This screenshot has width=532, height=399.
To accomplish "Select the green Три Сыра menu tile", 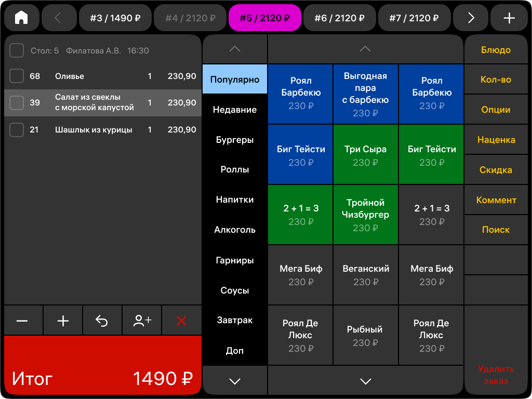I will pyautogui.click(x=365, y=154).
